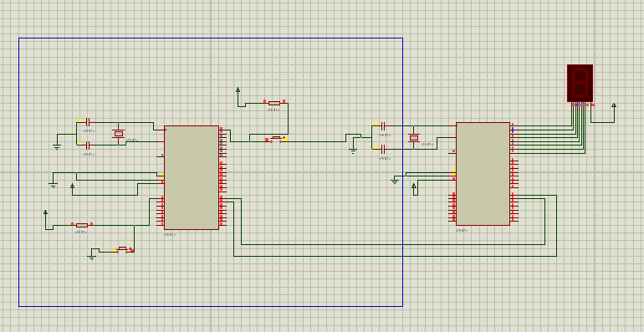Click the crystal oscillator beside left microcontroller
The height and width of the screenshot is (332, 644).
tap(119, 134)
